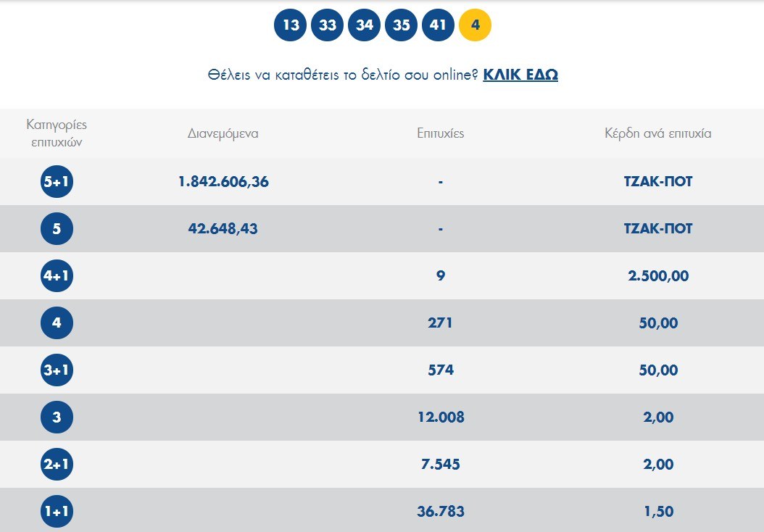This screenshot has width=764, height=532.
Task: Click the drawn number 33 ball
Action: [328, 25]
